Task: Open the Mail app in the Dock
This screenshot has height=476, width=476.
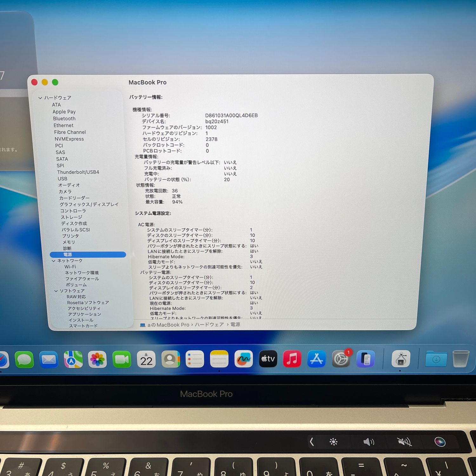Action: coord(49,360)
